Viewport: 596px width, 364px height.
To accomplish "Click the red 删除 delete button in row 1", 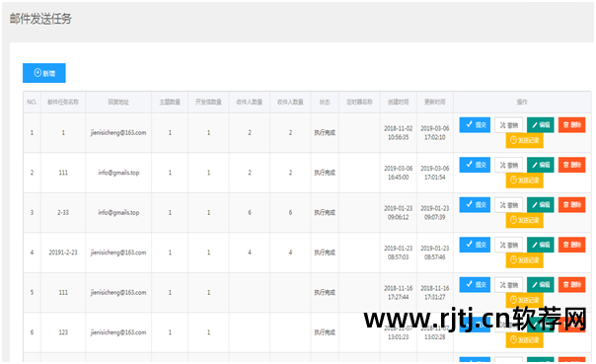I will click(571, 124).
